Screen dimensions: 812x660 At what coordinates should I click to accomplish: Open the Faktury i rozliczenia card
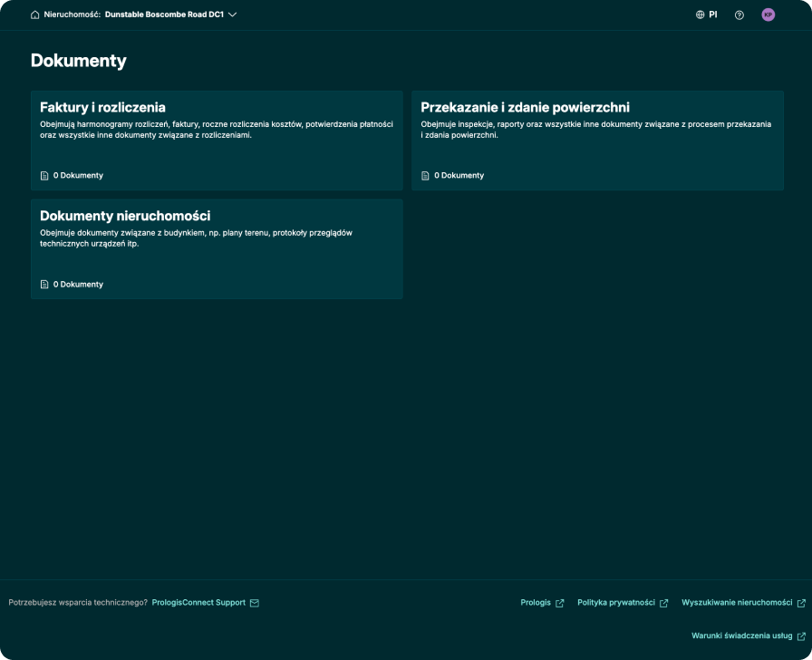217,141
